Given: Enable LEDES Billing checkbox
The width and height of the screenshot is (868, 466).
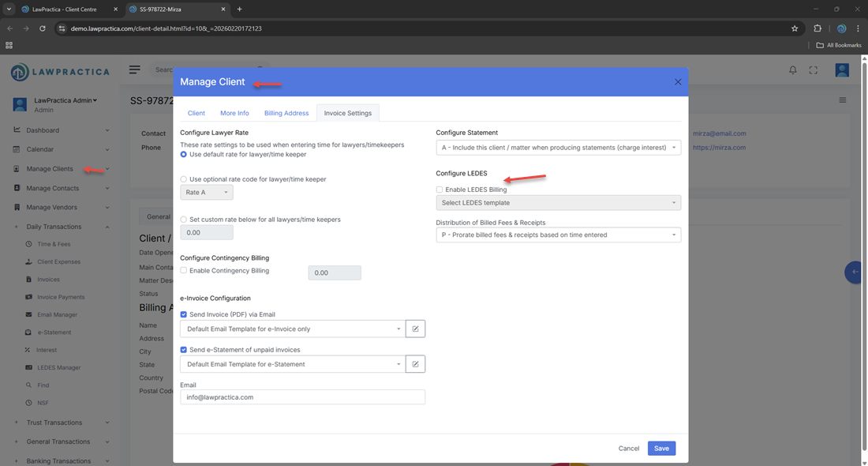Looking at the screenshot, I should (x=440, y=190).
